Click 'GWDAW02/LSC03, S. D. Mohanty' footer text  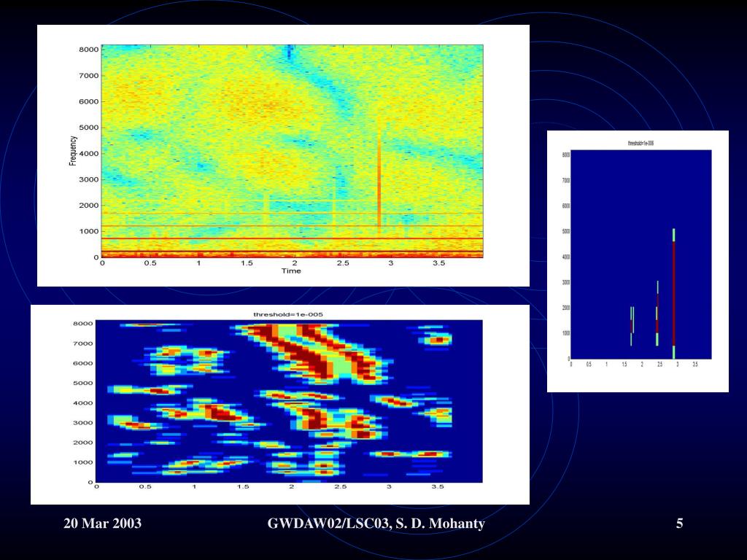(x=376, y=524)
